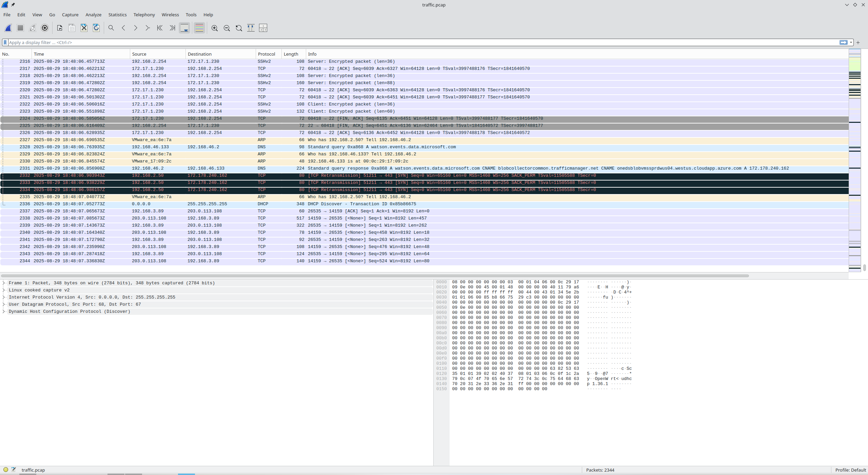Expand the Frame 1 tree row

coord(4,283)
